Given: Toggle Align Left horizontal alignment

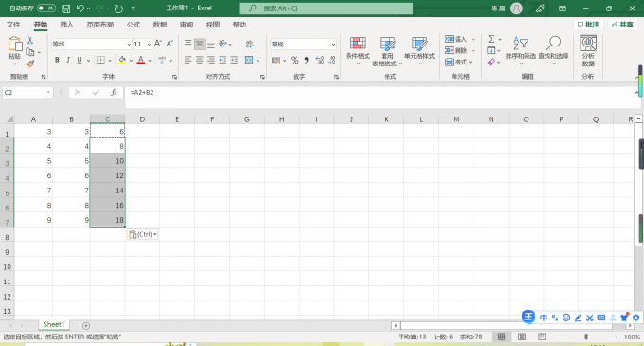Looking at the screenshot, I should [x=188, y=60].
